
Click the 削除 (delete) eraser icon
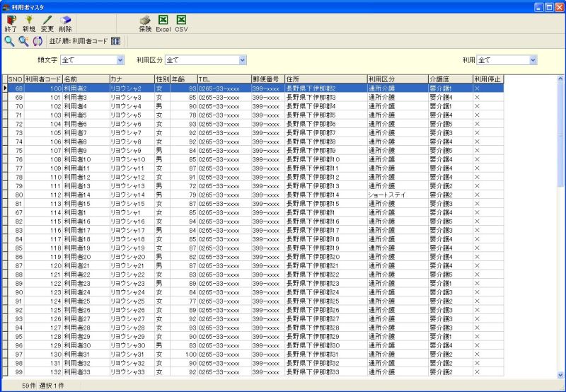point(65,24)
